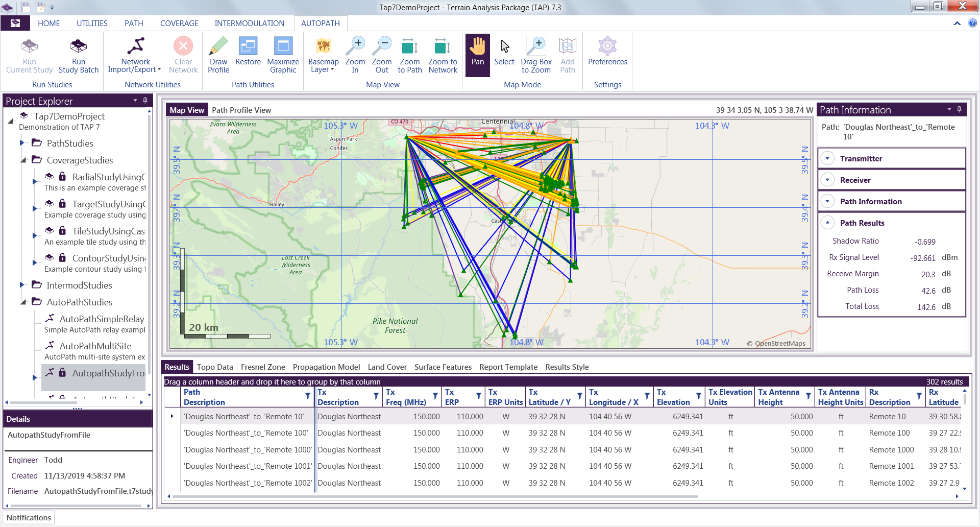Viewport: 980px width, 527px height.
Task: Collapse the Path Results section
Action: (x=828, y=223)
